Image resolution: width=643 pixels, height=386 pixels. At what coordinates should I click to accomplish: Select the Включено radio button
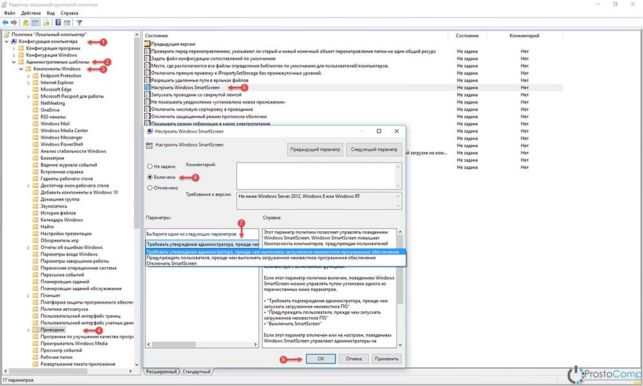pos(150,177)
